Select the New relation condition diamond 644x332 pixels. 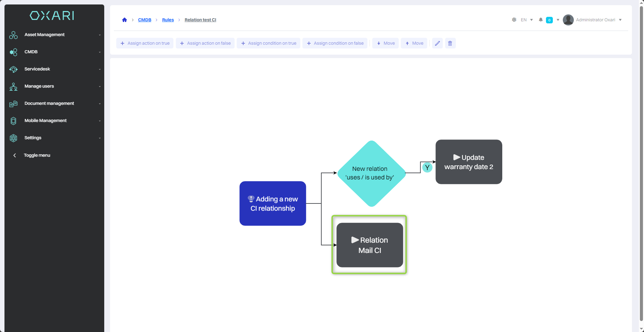click(371, 173)
